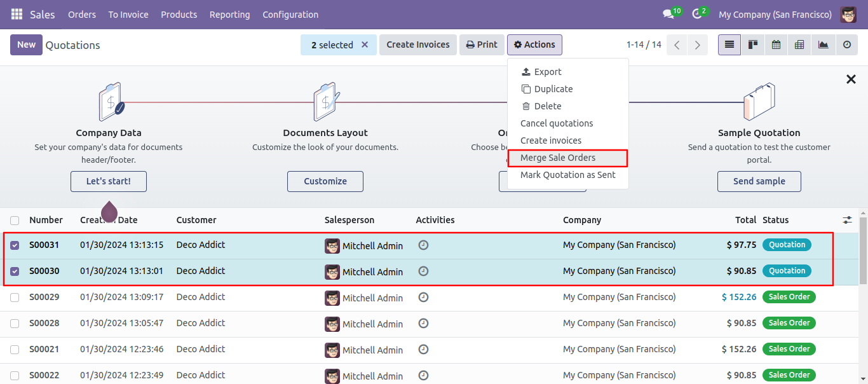Sort by the Customer column header

196,220
